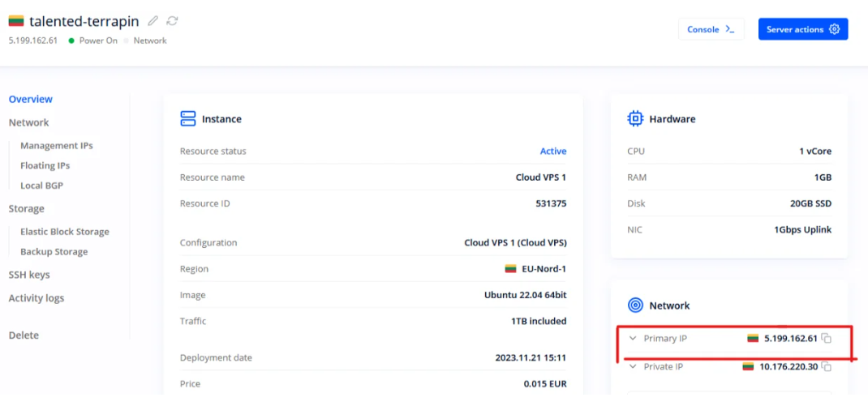Expand the Private IP row chevron
Screen dimensions: 868x406
(x=633, y=366)
